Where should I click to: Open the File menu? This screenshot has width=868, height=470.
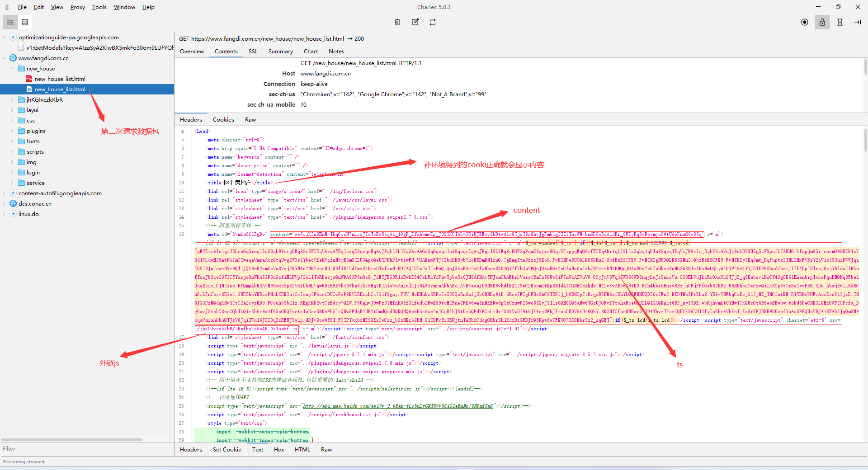22,7
